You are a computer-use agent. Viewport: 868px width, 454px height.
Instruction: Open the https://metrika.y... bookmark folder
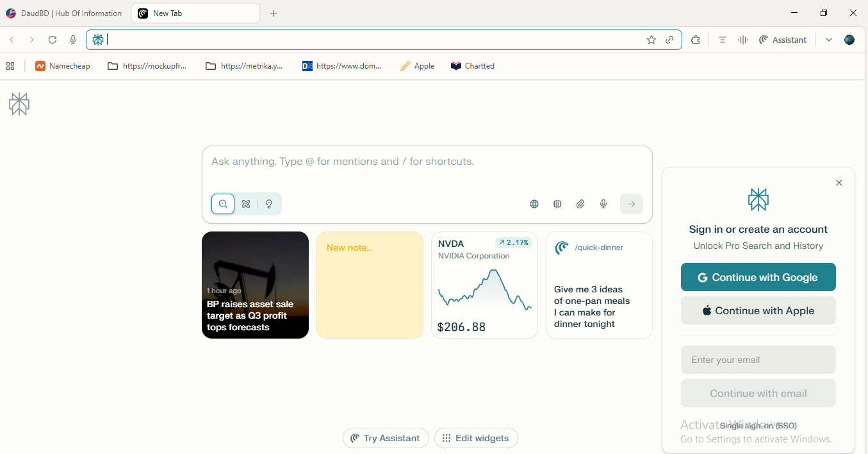[x=244, y=66]
